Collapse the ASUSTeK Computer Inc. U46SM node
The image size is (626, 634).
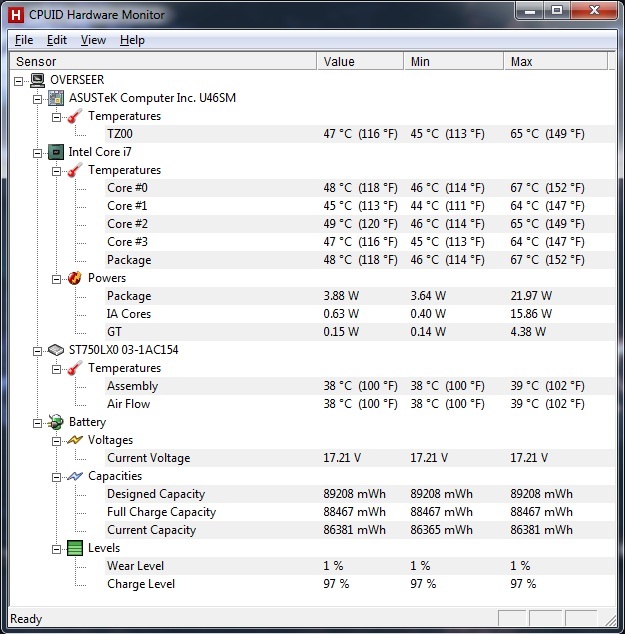click(x=38, y=99)
